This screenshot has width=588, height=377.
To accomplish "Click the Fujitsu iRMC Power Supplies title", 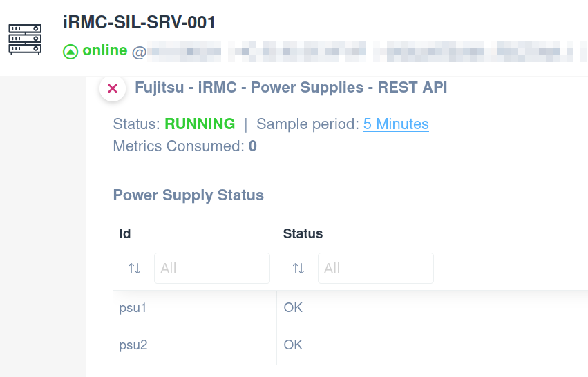I will (x=291, y=88).
